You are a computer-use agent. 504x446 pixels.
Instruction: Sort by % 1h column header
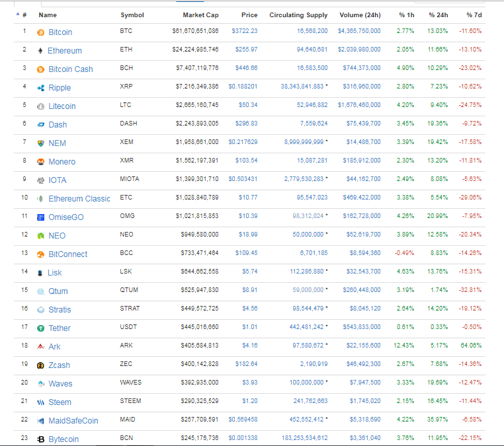point(407,15)
